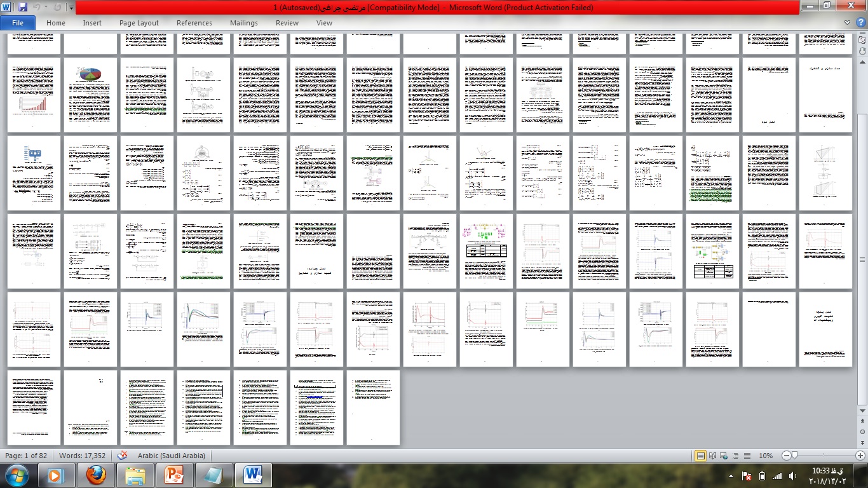Open Customize Quick Access Toolbar dropdown
Screen dimensions: 868x488
click(71, 8)
